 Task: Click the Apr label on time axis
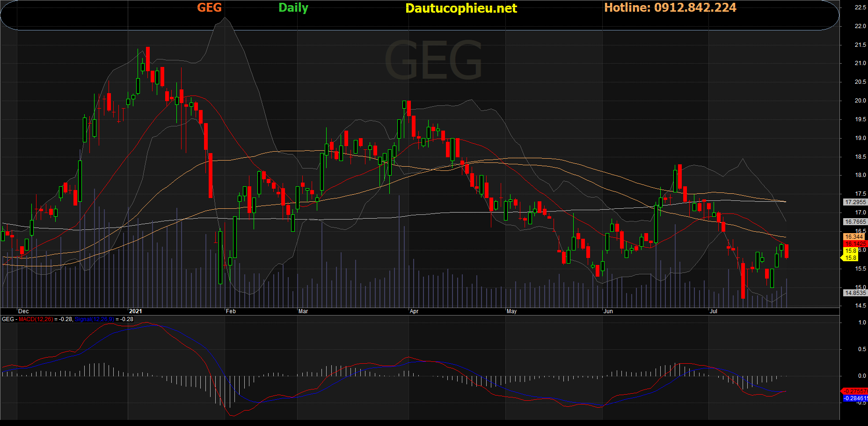coord(414,311)
